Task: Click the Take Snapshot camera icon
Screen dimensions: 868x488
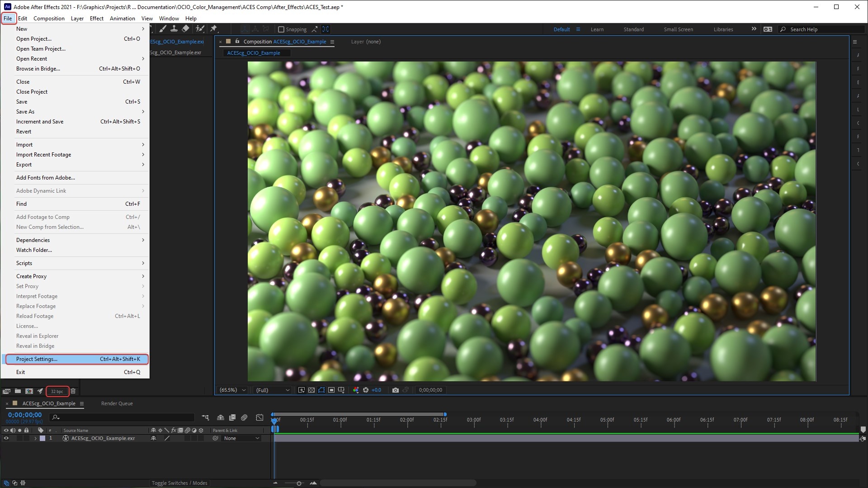Action: coord(396,390)
